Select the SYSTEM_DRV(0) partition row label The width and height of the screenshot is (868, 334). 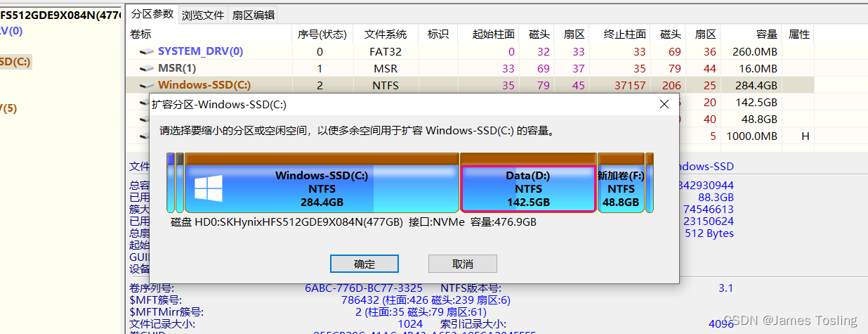200,51
